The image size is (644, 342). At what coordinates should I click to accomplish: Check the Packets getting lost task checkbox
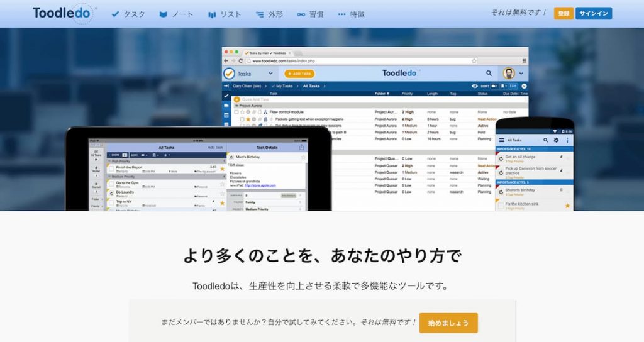point(242,119)
